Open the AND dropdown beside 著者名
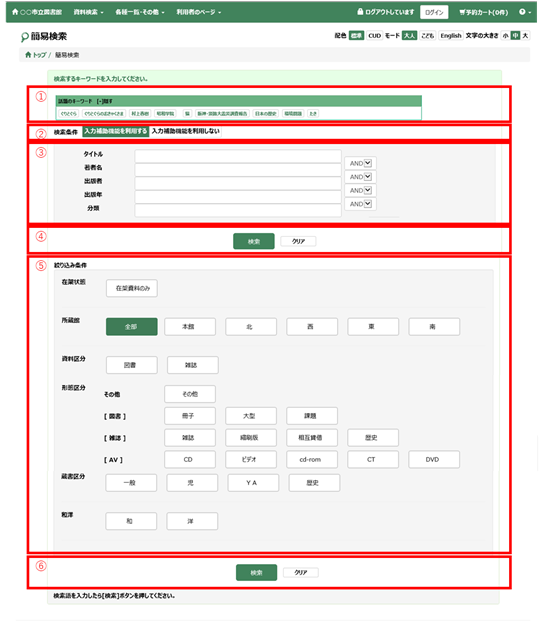 [360, 177]
